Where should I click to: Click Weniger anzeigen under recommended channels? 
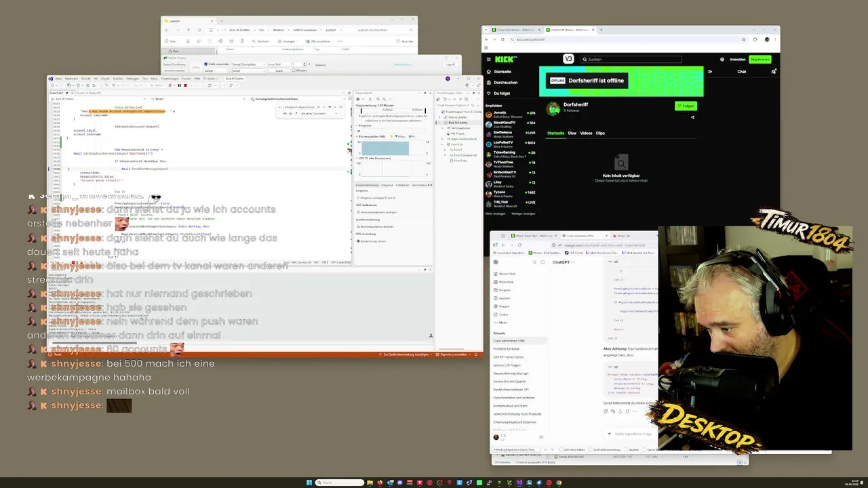(524, 213)
